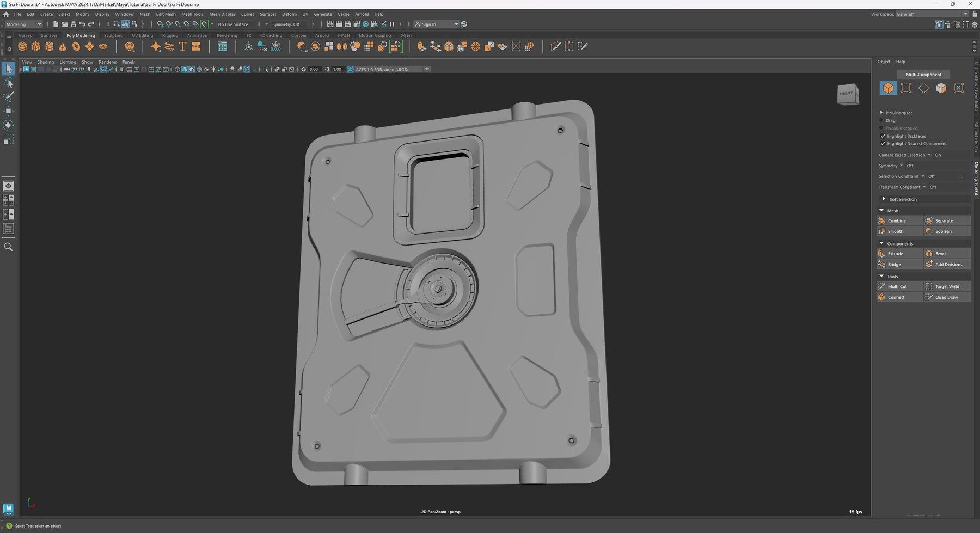Click the Extrude icon in Modeling Toolkit

(x=881, y=254)
